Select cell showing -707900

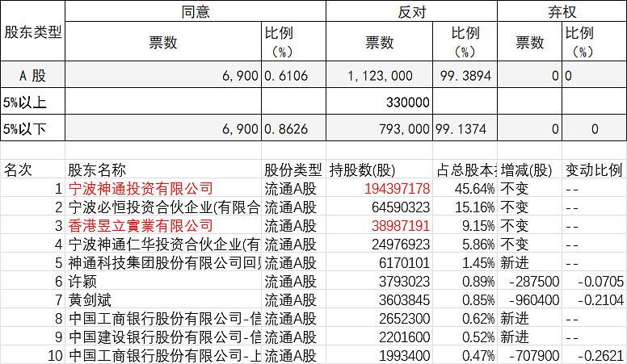coord(529,355)
